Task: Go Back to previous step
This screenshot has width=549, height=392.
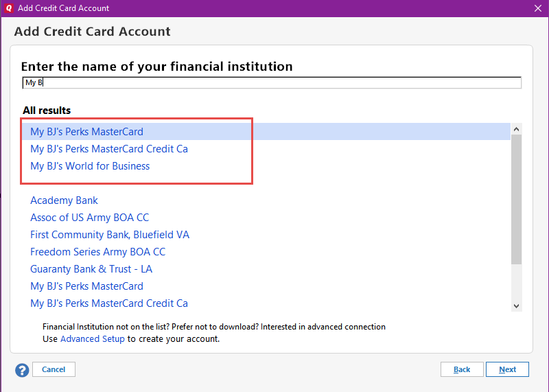Action: tap(462, 369)
